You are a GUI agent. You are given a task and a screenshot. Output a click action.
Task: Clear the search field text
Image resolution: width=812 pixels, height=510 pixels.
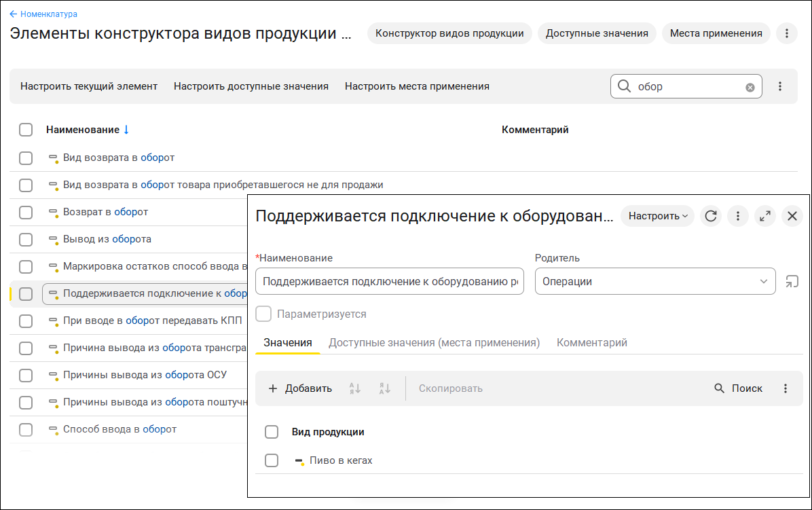pos(750,87)
